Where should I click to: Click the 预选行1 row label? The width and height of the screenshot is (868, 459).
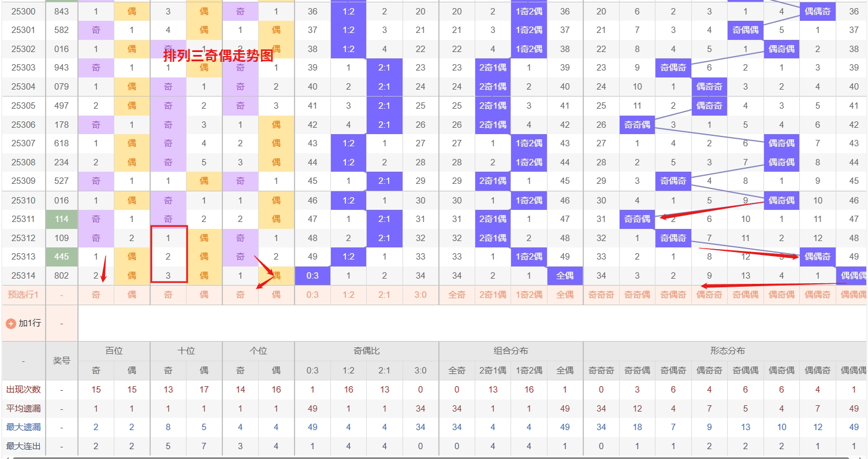tap(23, 295)
